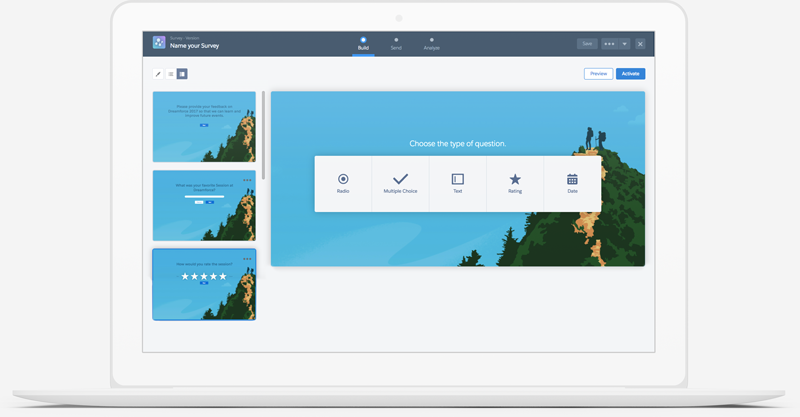Close the survey builder with X
Image resolution: width=800 pixels, height=417 pixels.
pos(640,44)
